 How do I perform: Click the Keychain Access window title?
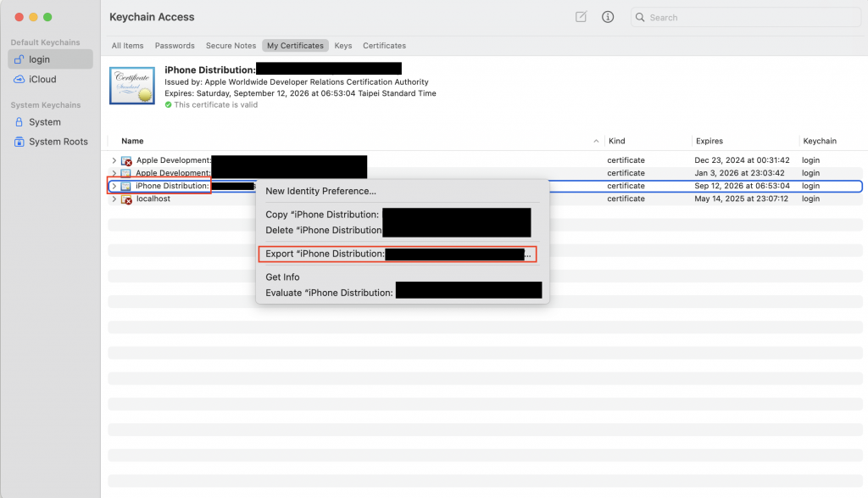(x=152, y=17)
